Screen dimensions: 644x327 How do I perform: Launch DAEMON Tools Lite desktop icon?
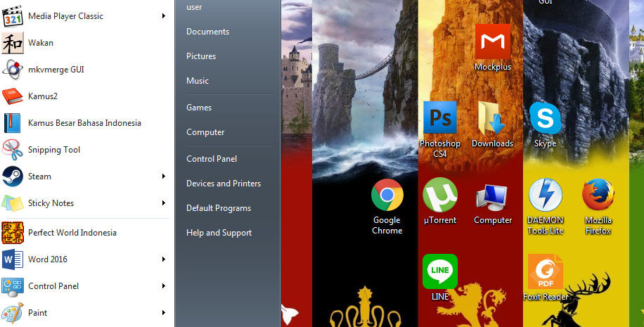click(545, 195)
